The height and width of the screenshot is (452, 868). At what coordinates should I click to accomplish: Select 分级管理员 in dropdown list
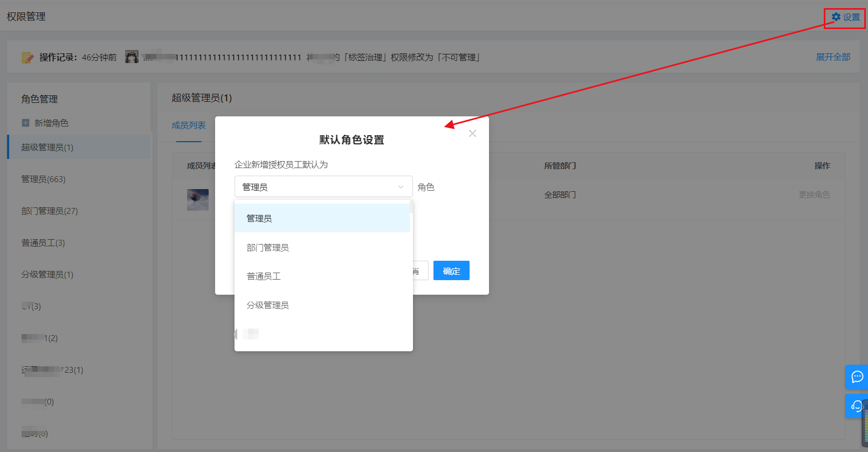[322, 305]
